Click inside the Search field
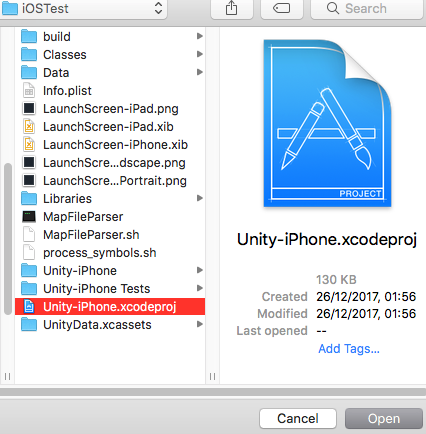This screenshot has width=426, height=434. click(367, 8)
